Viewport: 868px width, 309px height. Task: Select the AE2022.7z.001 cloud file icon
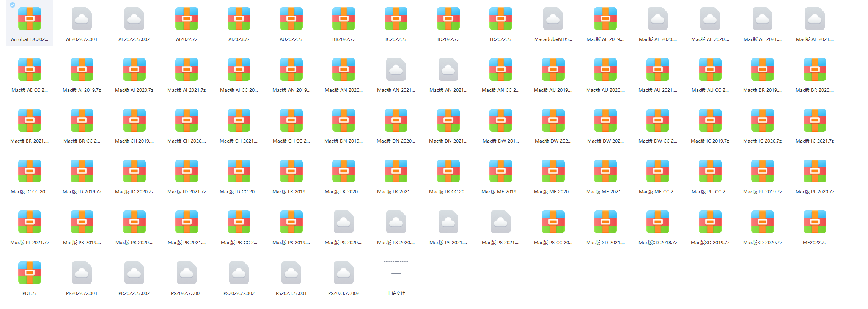[82, 19]
